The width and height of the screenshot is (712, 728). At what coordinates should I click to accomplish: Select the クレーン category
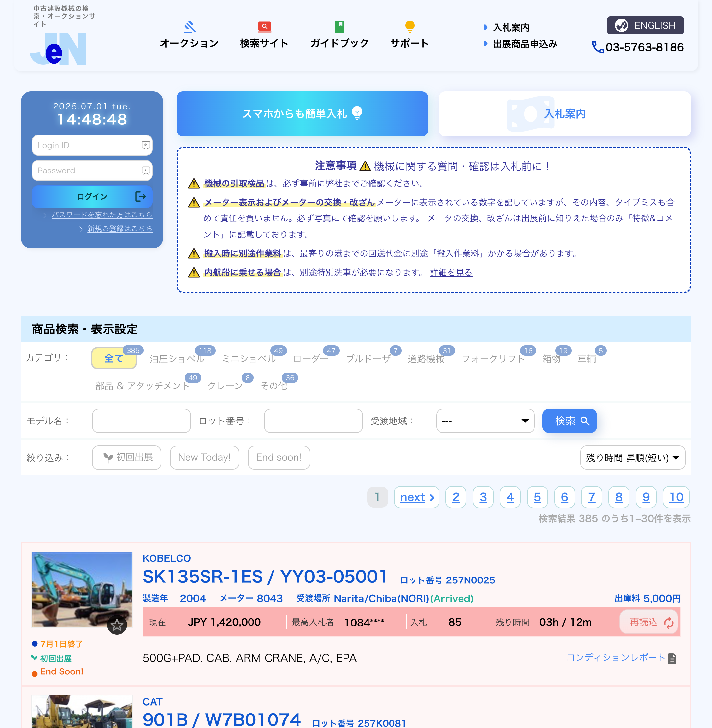(225, 386)
